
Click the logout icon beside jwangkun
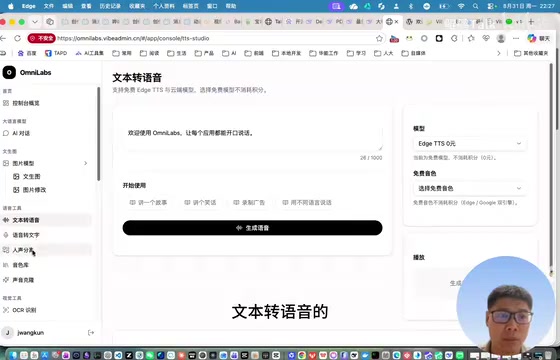point(91,332)
